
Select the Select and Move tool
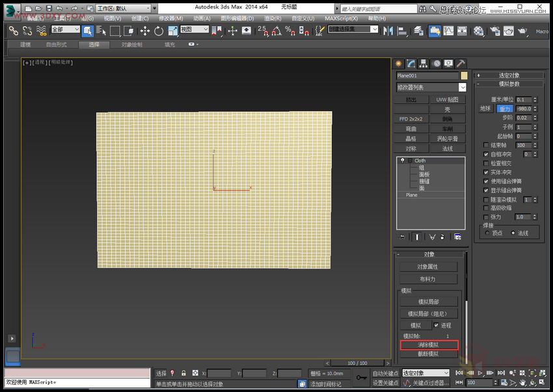point(145,31)
